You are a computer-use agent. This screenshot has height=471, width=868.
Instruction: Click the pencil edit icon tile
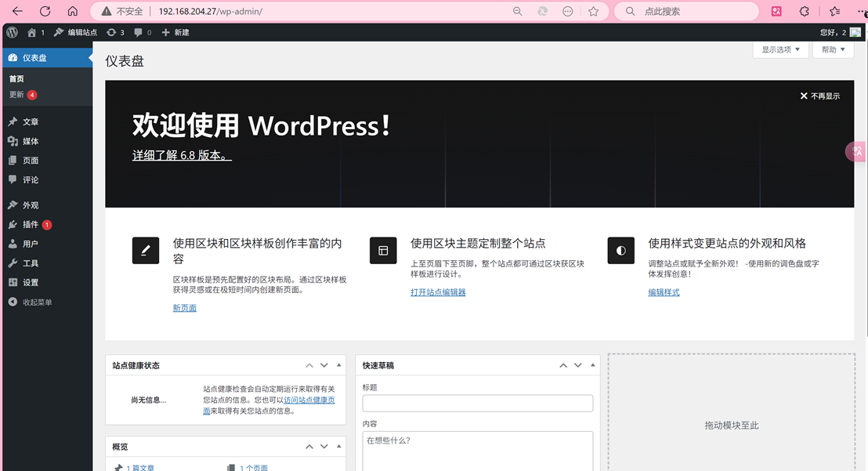click(146, 251)
